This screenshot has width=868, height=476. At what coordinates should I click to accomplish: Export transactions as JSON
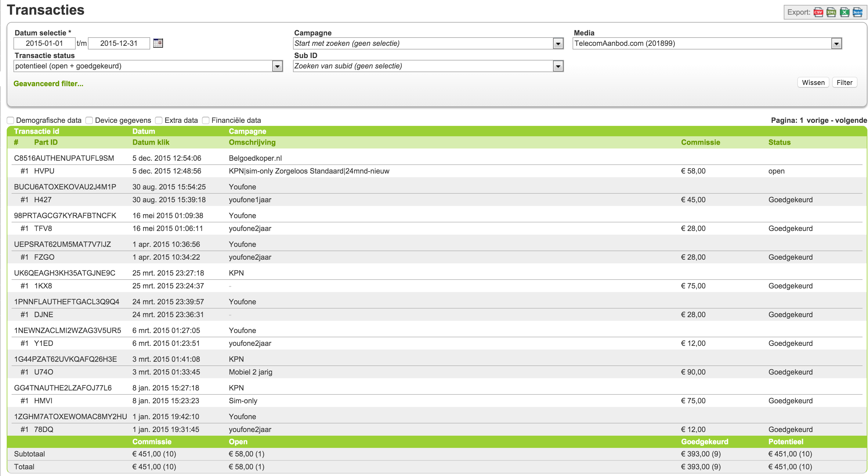point(858,13)
